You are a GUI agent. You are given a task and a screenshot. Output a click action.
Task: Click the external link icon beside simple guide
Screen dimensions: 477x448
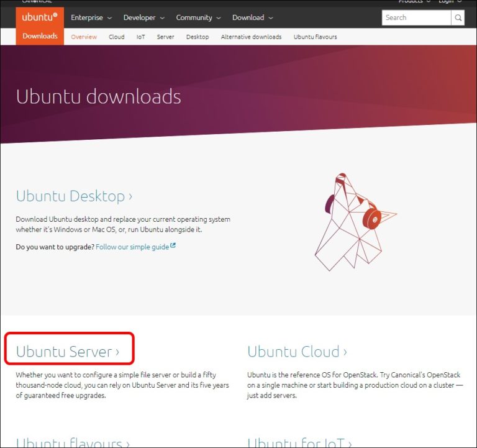point(173,246)
